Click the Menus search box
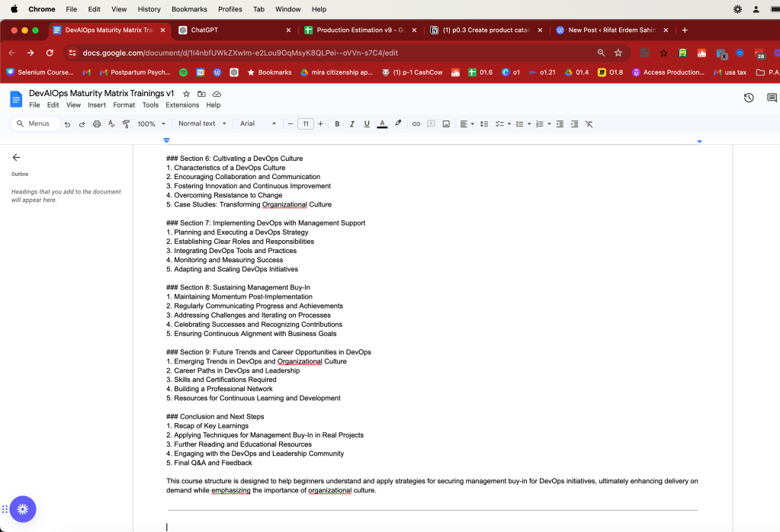Image resolution: width=780 pixels, height=532 pixels. pyautogui.click(x=35, y=123)
